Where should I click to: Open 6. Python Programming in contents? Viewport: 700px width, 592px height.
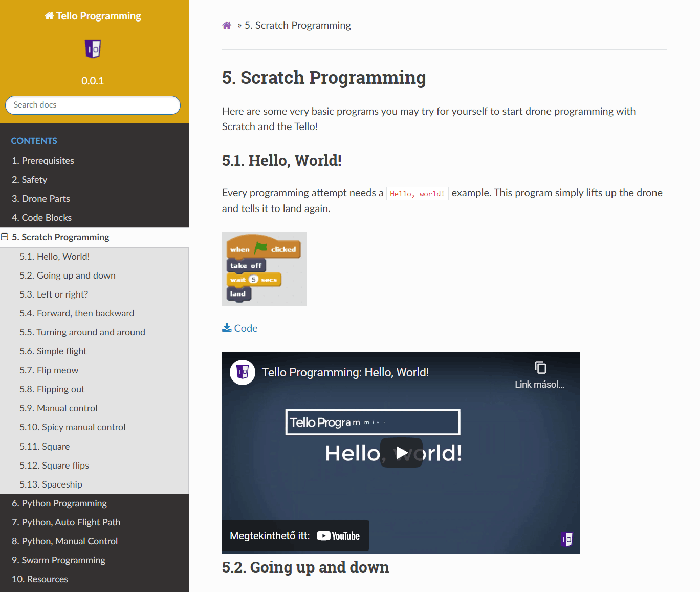click(x=94, y=503)
